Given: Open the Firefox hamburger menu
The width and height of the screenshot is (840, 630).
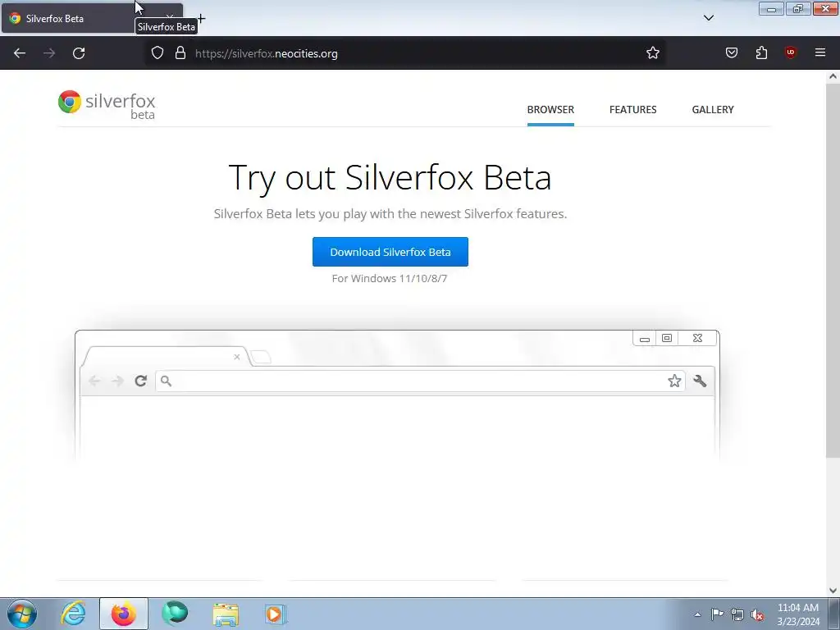Looking at the screenshot, I should (x=820, y=53).
